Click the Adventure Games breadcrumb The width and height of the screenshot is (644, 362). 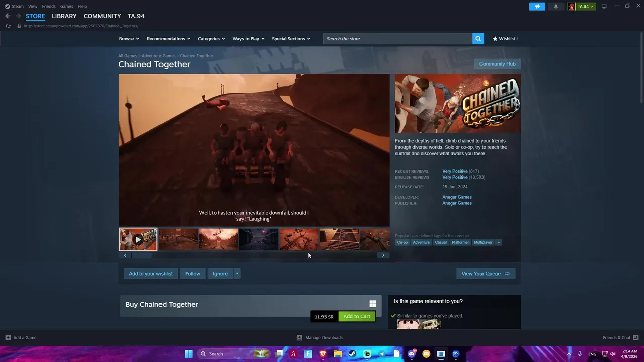tap(158, 56)
